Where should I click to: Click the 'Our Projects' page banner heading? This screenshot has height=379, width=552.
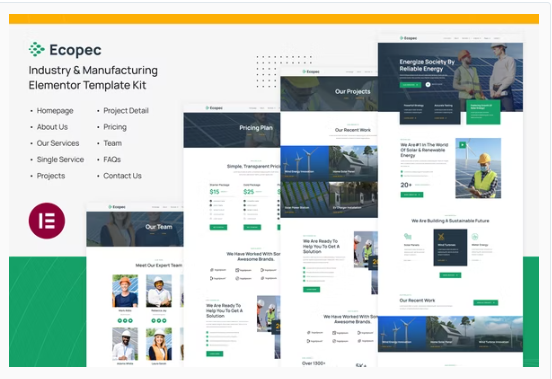pyautogui.click(x=352, y=91)
